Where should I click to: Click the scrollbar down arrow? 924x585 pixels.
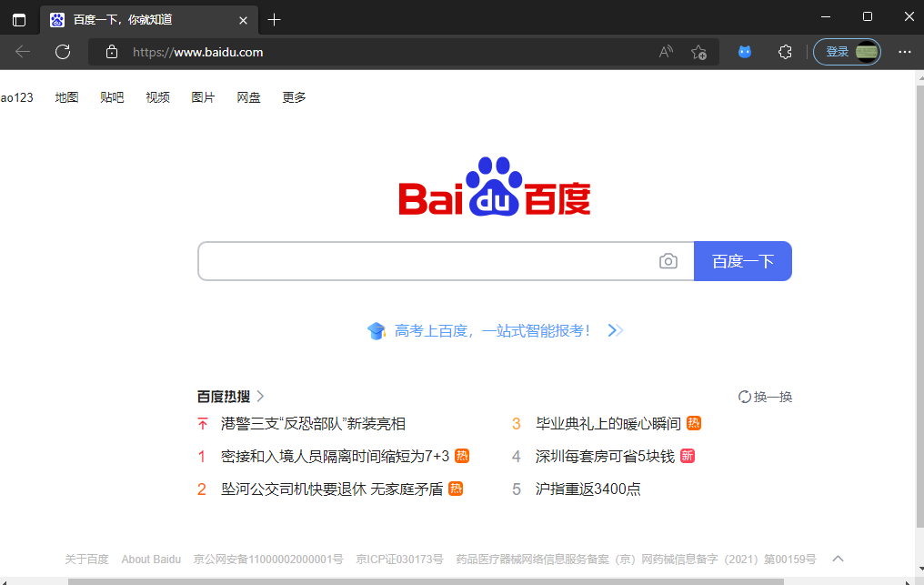(919, 569)
